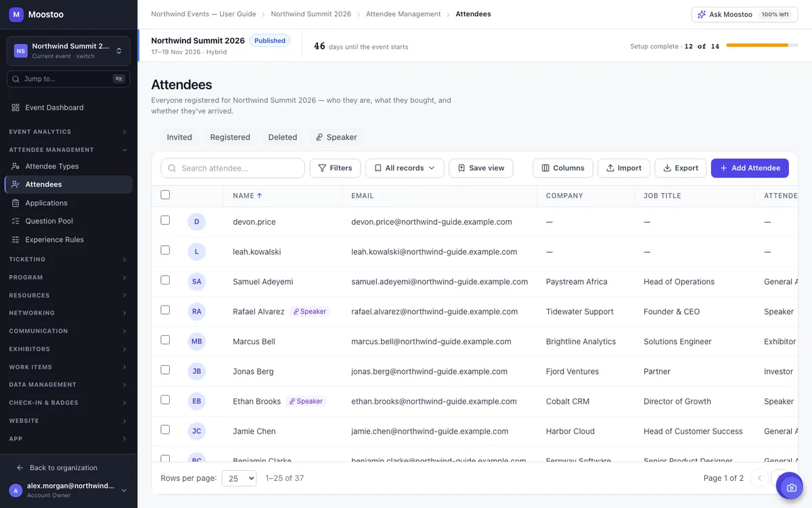Screen dimensions: 812x508
Task: Click the Add Attendee button
Action: point(750,168)
